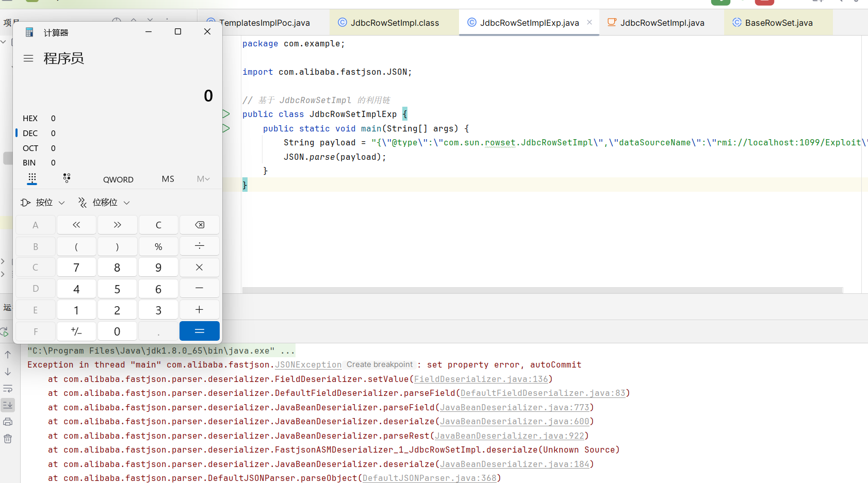Click the print icon in run panel

click(8, 422)
